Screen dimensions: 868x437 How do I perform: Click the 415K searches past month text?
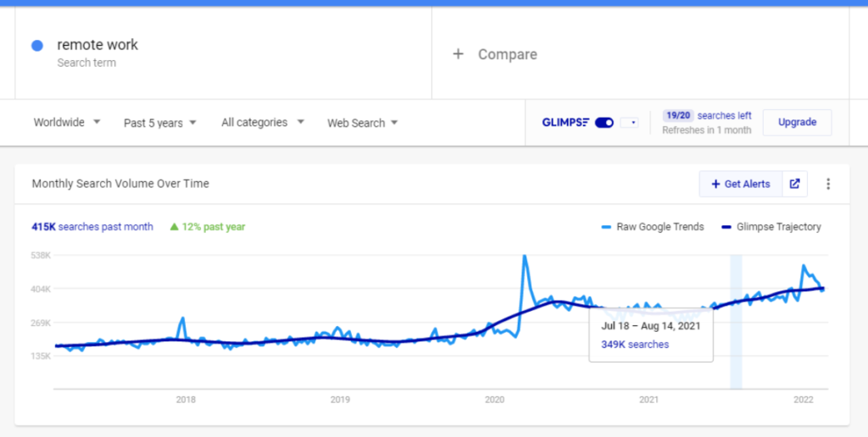(x=92, y=226)
